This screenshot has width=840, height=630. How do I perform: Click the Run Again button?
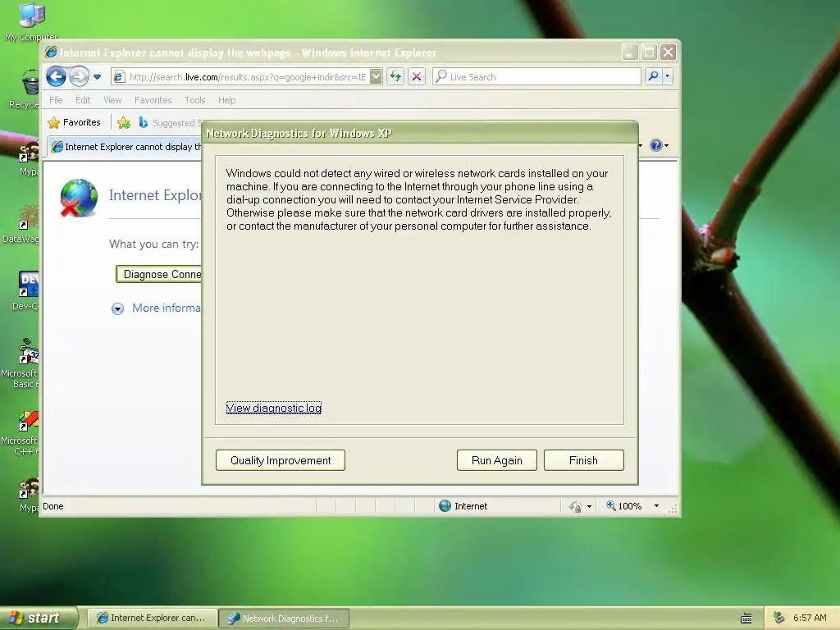coord(496,460)
